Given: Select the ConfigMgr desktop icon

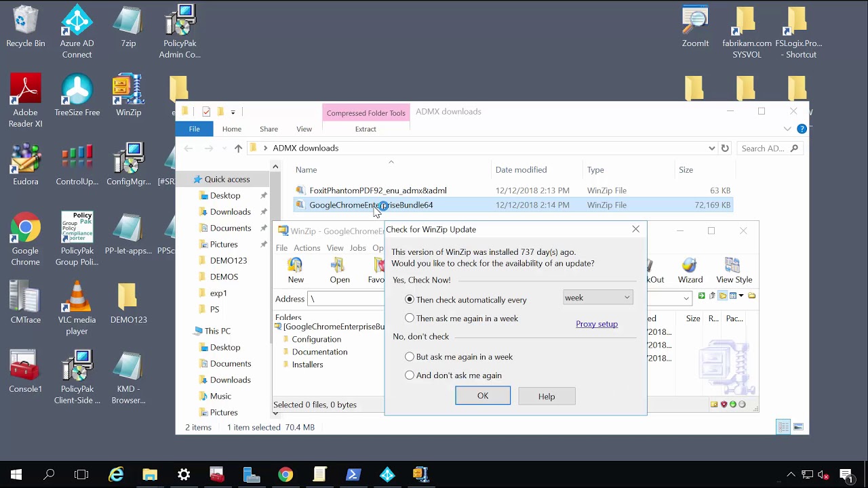Looking at the screenshot, I should pos(128,164).
